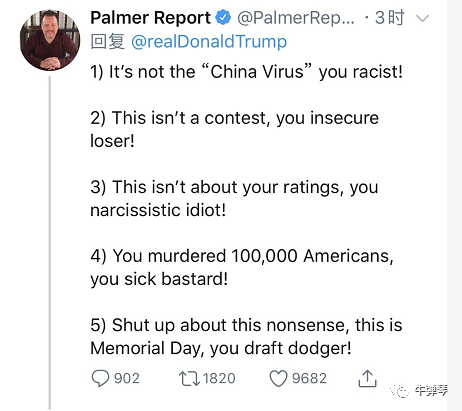Viewport: 462px width, 411px height.
Task: View the 9682 likes count
Action: [309, 379]
